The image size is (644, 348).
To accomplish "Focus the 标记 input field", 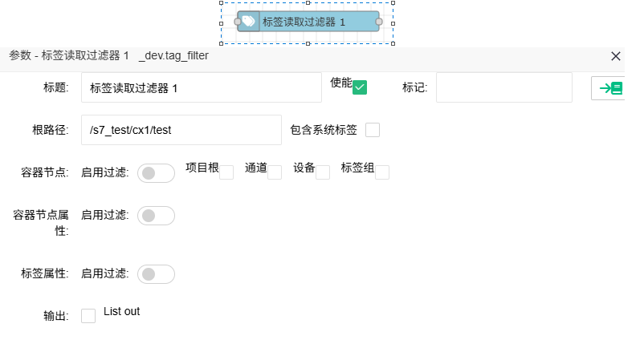I will pos(504,87).
